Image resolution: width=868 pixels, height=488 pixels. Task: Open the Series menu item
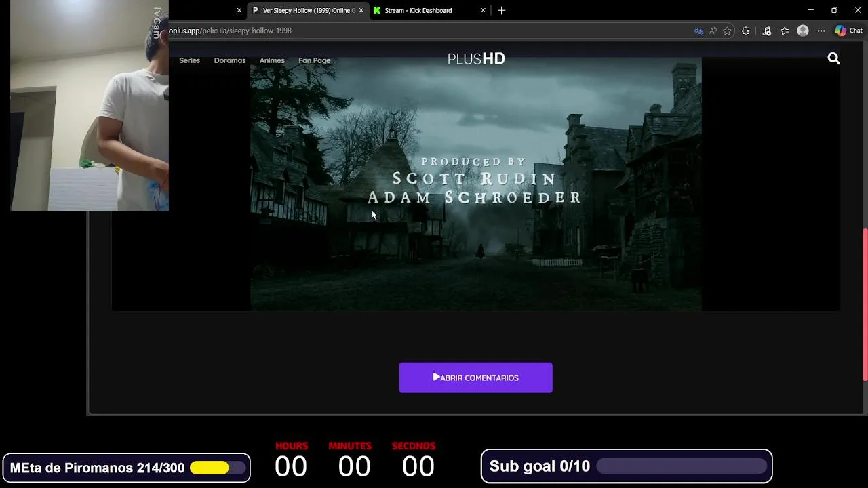(189, 60)
